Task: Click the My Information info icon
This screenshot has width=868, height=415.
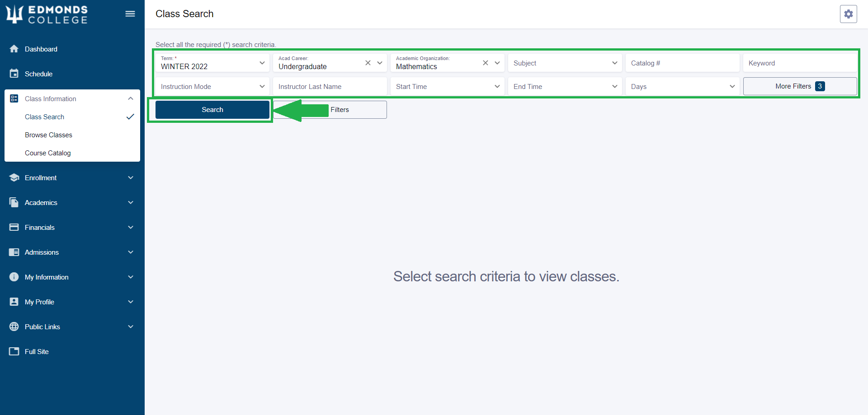Action: [x=14, y=277]
